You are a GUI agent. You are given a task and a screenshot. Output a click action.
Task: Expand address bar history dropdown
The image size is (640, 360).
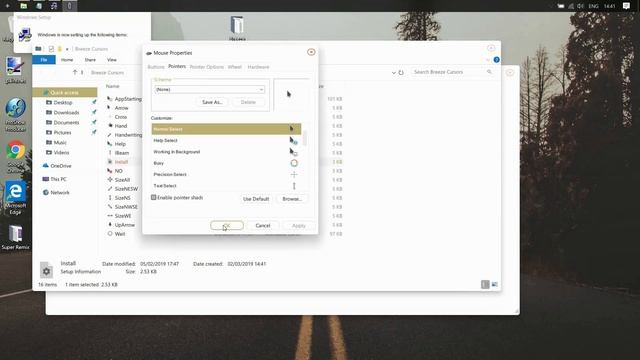click(x=393, y=73)
